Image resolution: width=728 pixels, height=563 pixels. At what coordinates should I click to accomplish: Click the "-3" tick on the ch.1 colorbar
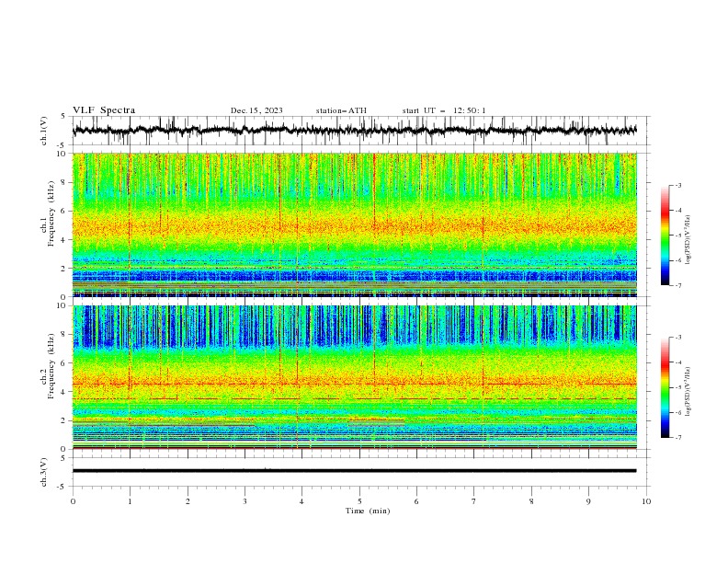pos(678,185)
